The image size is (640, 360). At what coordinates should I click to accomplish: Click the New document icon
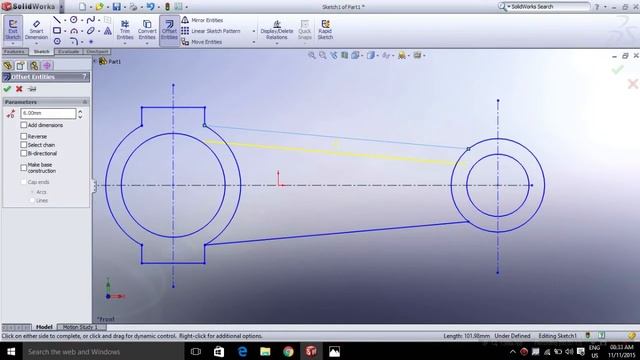coord(83,7)
